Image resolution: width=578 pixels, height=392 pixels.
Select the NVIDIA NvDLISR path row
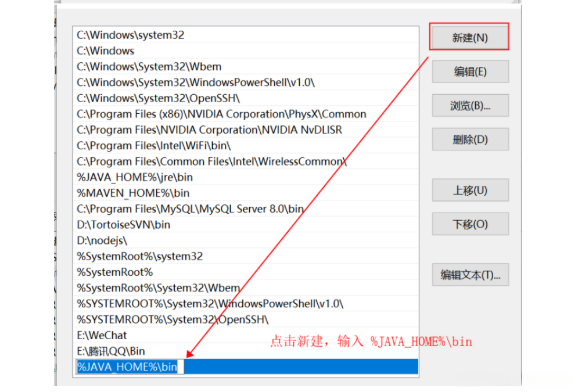pos(246,130)
